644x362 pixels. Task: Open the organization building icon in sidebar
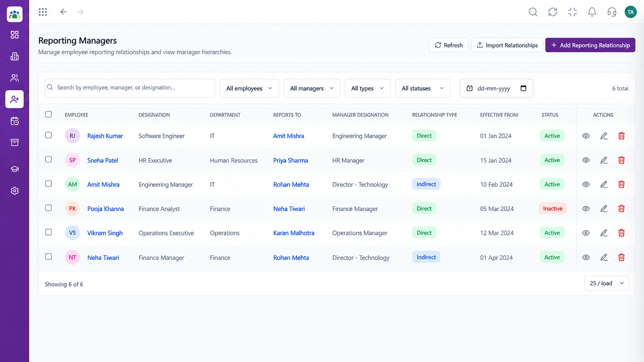14,56
